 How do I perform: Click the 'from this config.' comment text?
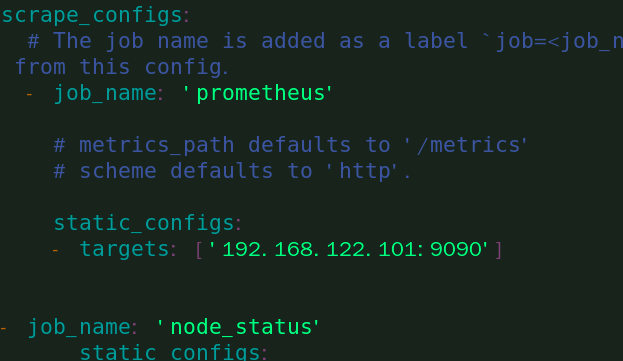[122, 67]
